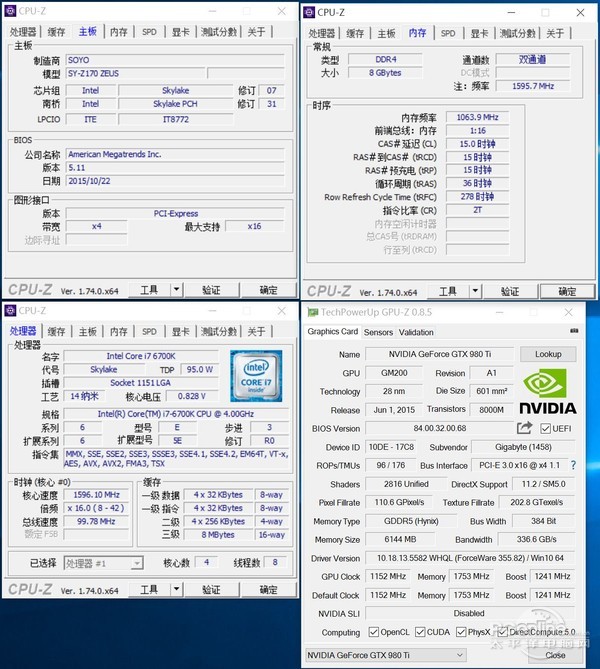Click memory type value DDR4

(x=385, y=59)
